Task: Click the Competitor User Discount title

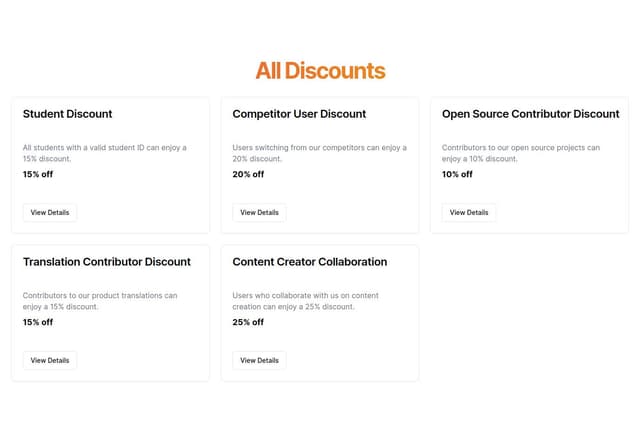Action: [x=299, y=114]
